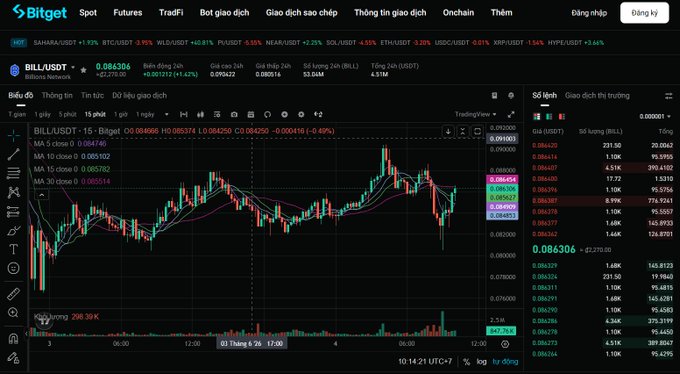Open Giao dịch sao chép menu
680x374 pixels.
[x=301, y=13]
